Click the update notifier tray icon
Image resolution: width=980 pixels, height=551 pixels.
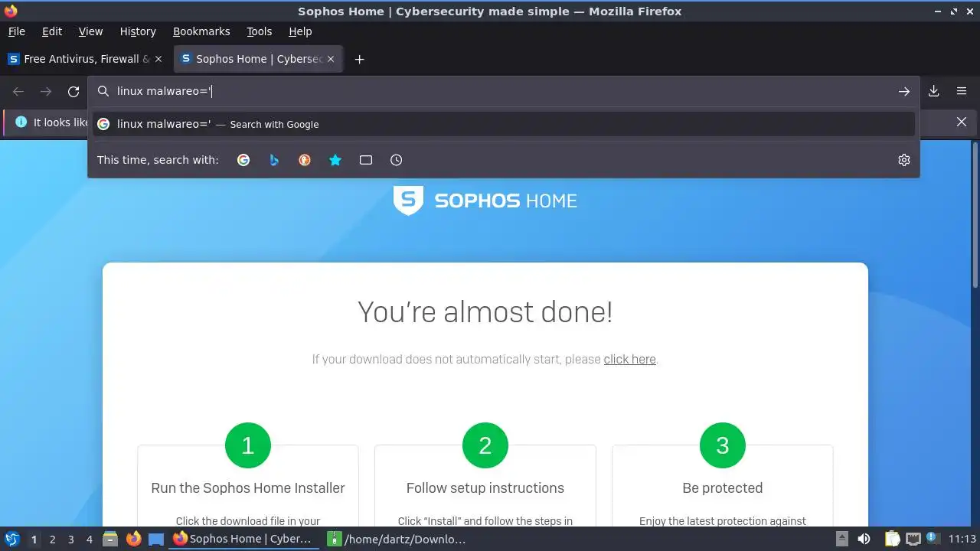pyautogui.click(x=933, y=538)
